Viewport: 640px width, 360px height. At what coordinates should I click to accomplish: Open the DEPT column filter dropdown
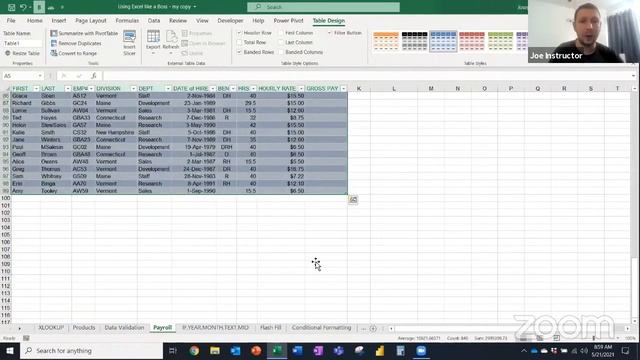pyautogui.click(x=168, y=89)
